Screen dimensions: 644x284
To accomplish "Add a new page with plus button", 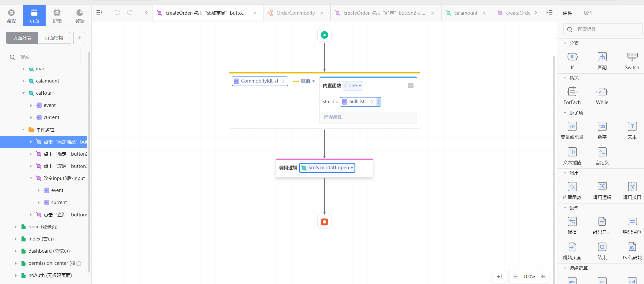I will click(79, 38).
